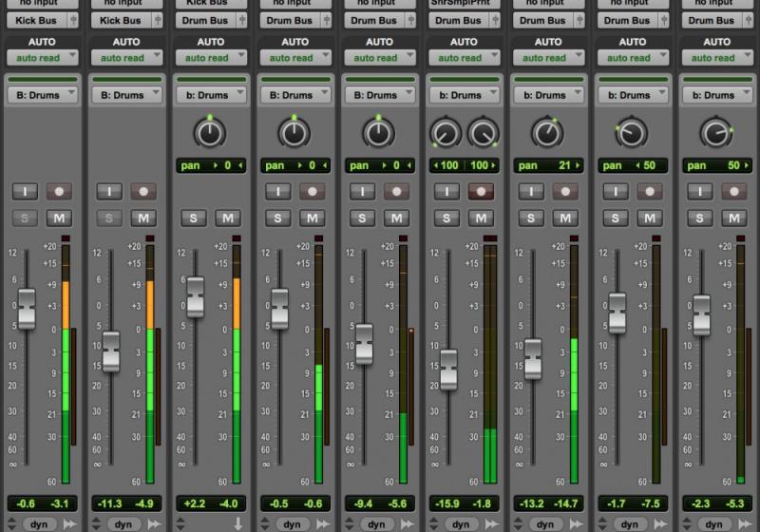Click the record button on the -11.3 volume track
Viewport: 760px width, 532px height.
[x=143, y=191]
